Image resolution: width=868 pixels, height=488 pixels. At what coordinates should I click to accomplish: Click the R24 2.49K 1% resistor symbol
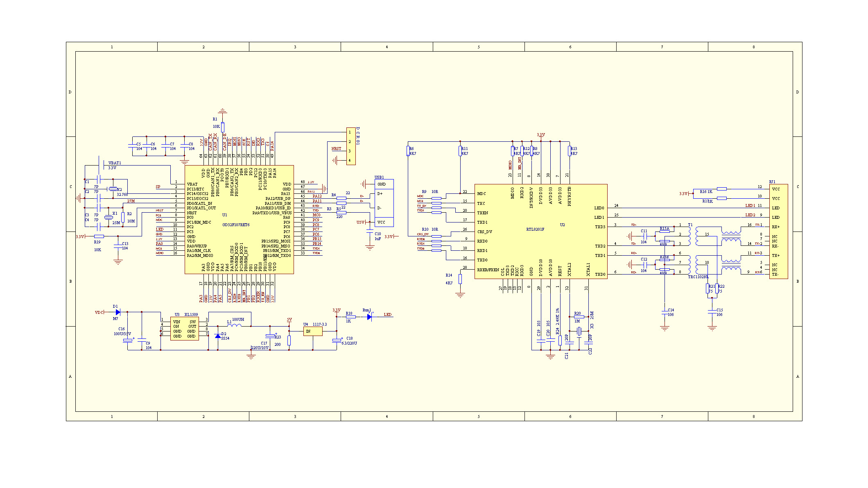560,340
